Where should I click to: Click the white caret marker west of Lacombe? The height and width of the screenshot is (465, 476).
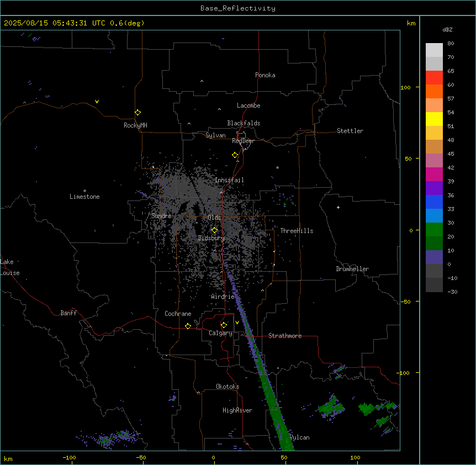point(219,109)
